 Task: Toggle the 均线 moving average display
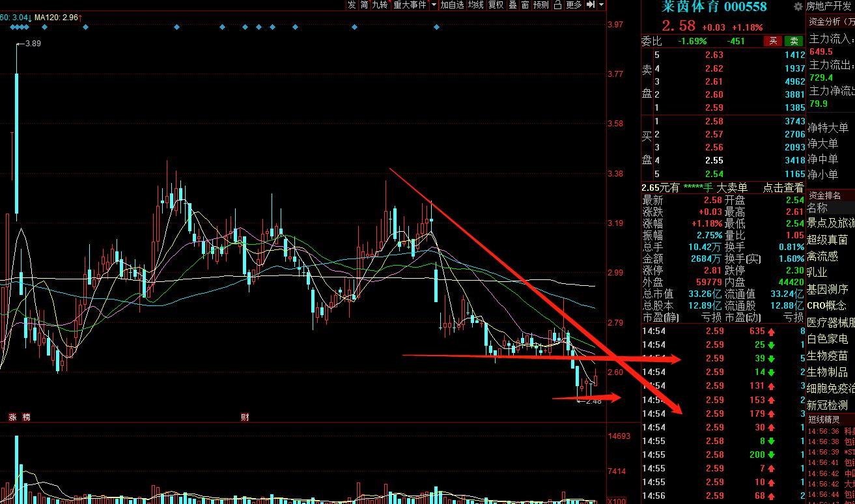click(x=476, y=5)
